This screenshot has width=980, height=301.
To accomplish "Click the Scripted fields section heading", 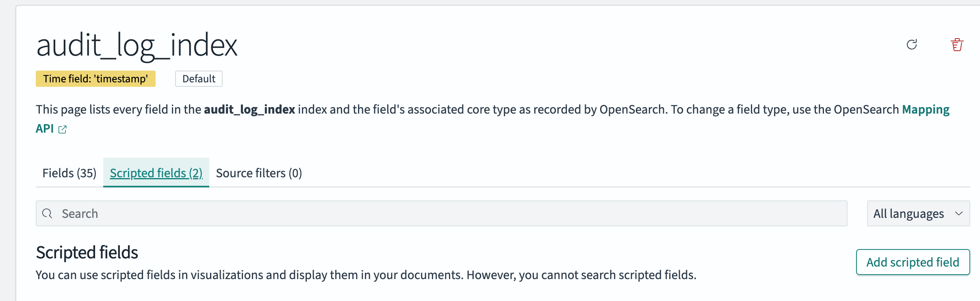I will pyautogui.click(x=87, y=252).
